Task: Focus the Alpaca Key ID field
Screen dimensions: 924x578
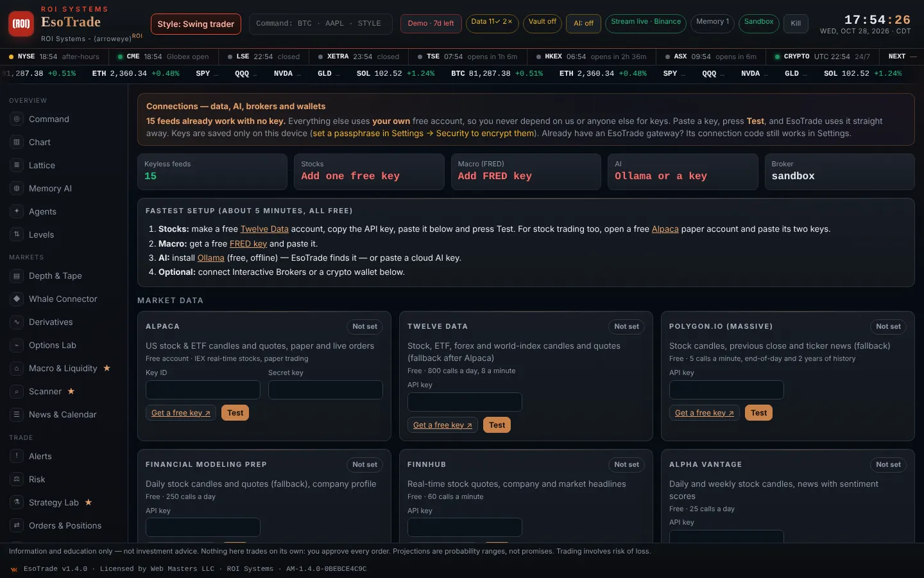Action: pyautogui.click(x=203, y=390)
